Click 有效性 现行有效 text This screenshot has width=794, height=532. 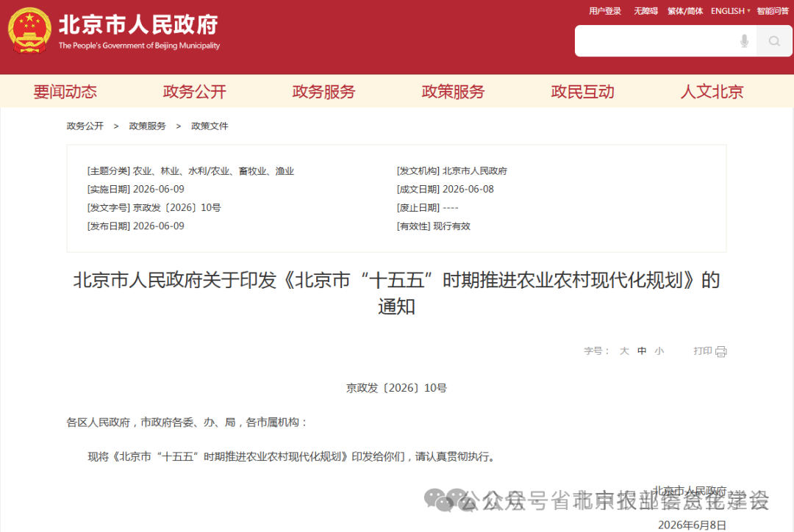(x=434, y=226)
